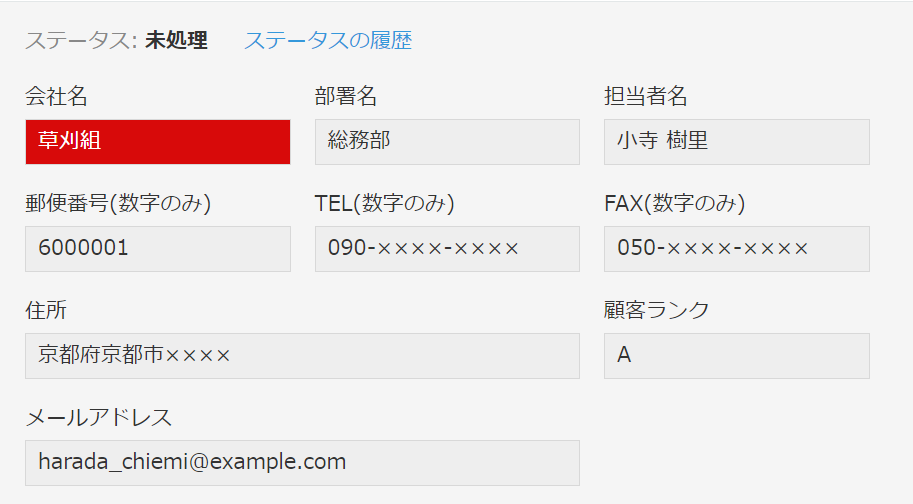Click the 未処理 status text
The width and height of the screenshot is (913, 504).
[176, 40]
